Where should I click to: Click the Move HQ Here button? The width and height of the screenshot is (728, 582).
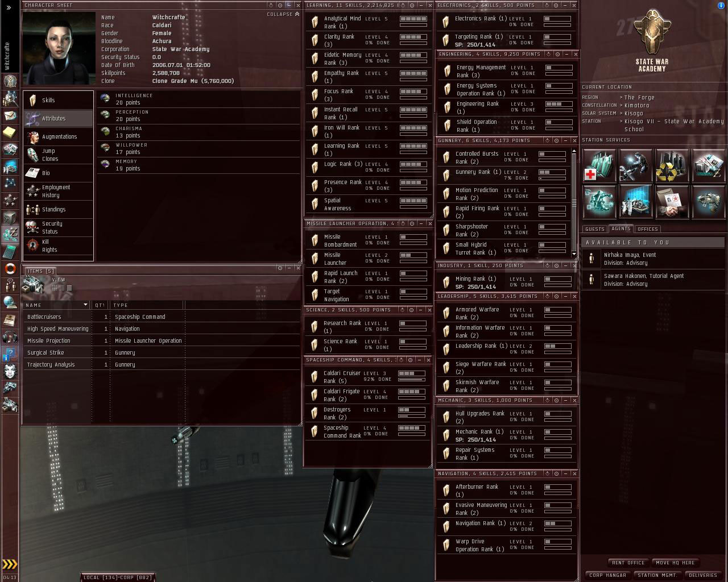675,563
